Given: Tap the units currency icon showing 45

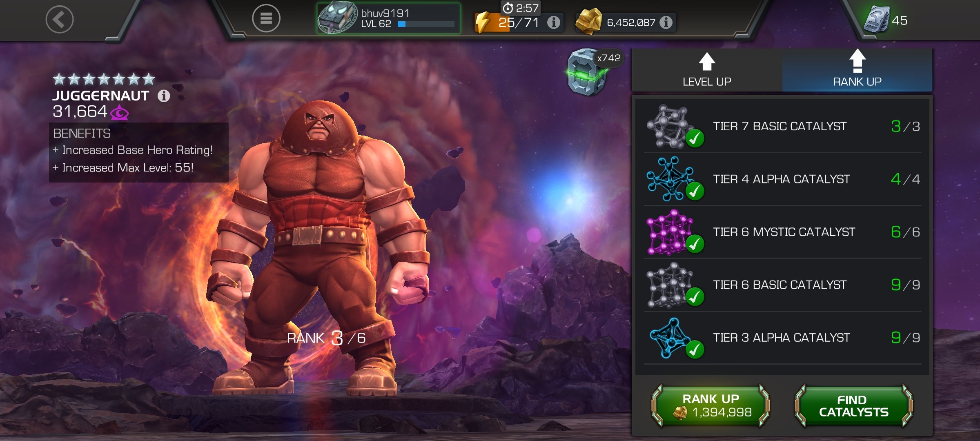Looking at the screenshot, I should [877, 20].
